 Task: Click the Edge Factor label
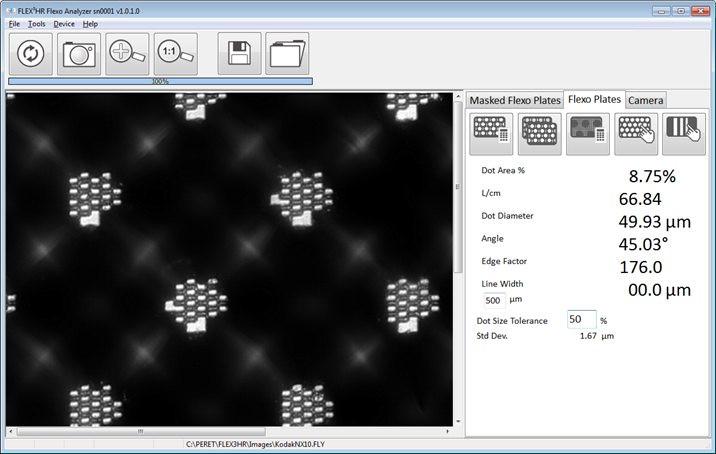504,261
